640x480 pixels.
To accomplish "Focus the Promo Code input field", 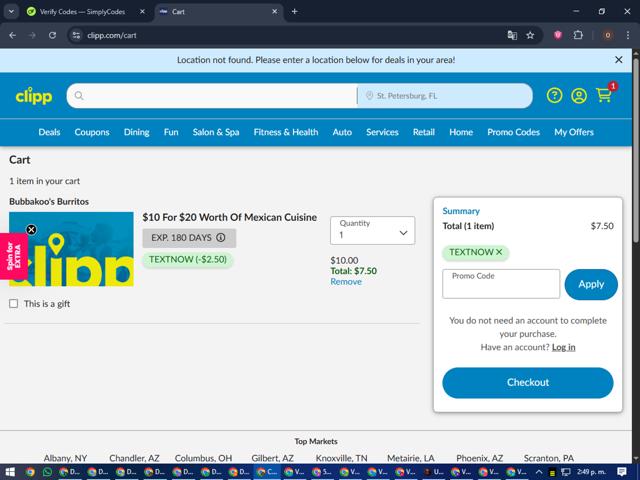I will [x=501, y=284].
